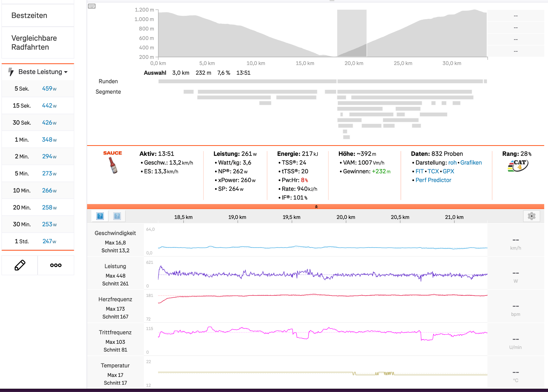Click the CAT 4 rank badge
Image resolution: width=548 pixels, height=392 pixels.
518,165
